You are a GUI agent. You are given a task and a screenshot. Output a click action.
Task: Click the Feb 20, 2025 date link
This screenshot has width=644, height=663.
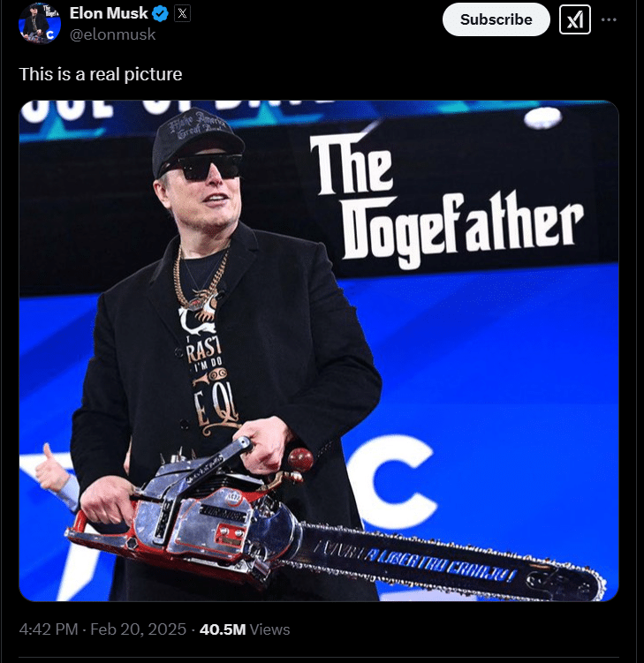138,629
